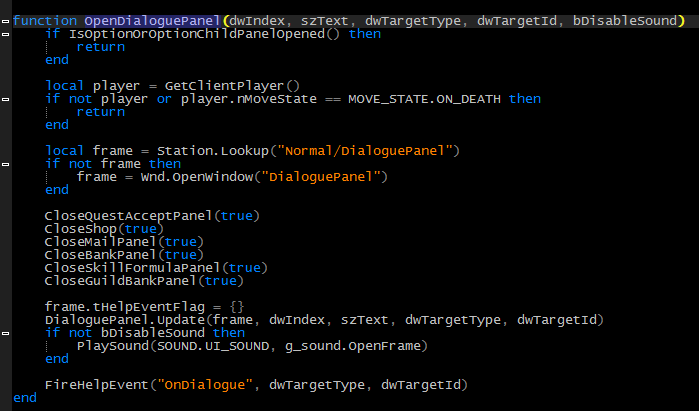Place cursor on CloseGuildBankPanel call
This screenshot has width=699, height=411.
(144, 280)
